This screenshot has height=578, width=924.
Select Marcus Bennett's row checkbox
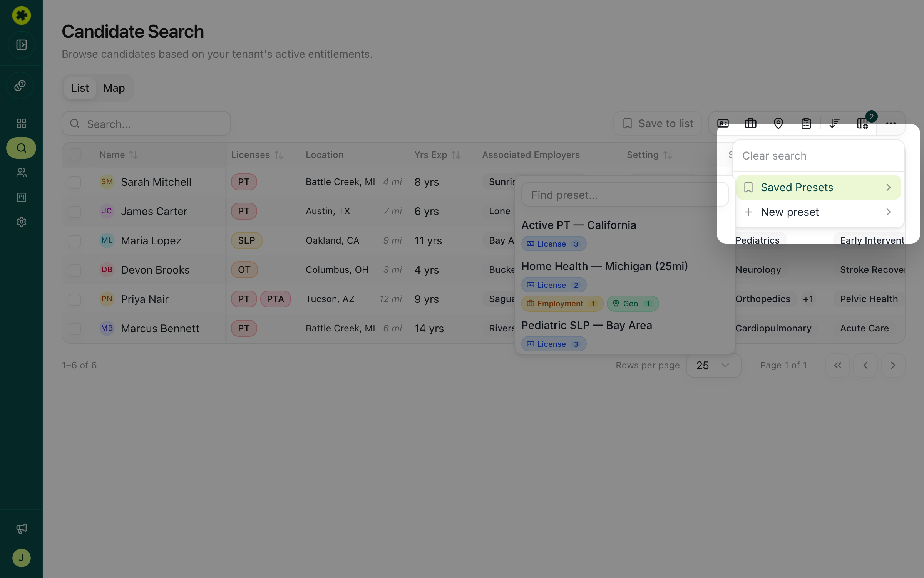pyautogui.click(x=75, y=329)
